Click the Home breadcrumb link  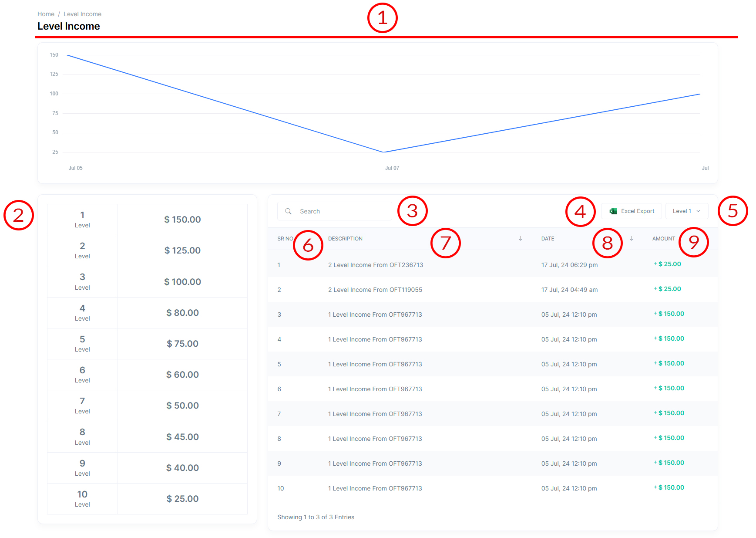pyautogui.click(x=46, y=14)
